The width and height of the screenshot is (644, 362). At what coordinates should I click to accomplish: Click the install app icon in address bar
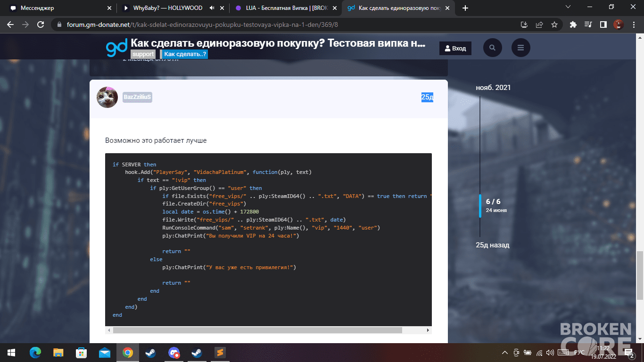point(524,25)
